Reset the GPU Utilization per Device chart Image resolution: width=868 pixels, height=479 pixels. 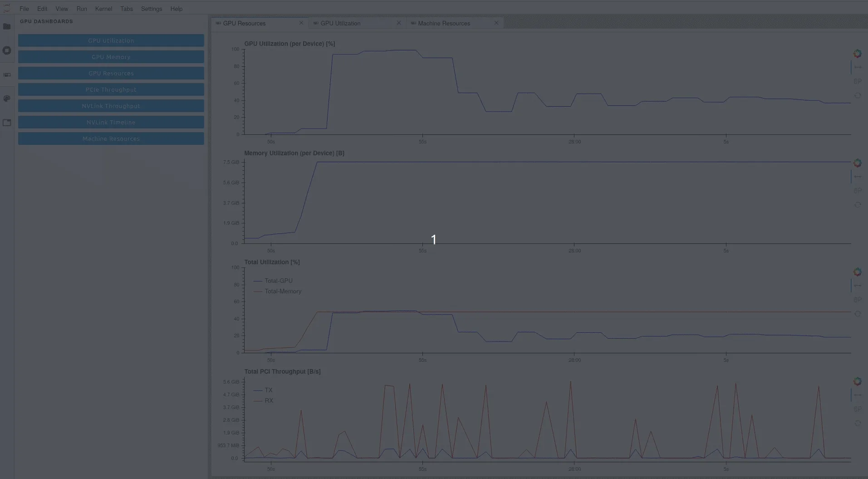(x=857, y=95)
